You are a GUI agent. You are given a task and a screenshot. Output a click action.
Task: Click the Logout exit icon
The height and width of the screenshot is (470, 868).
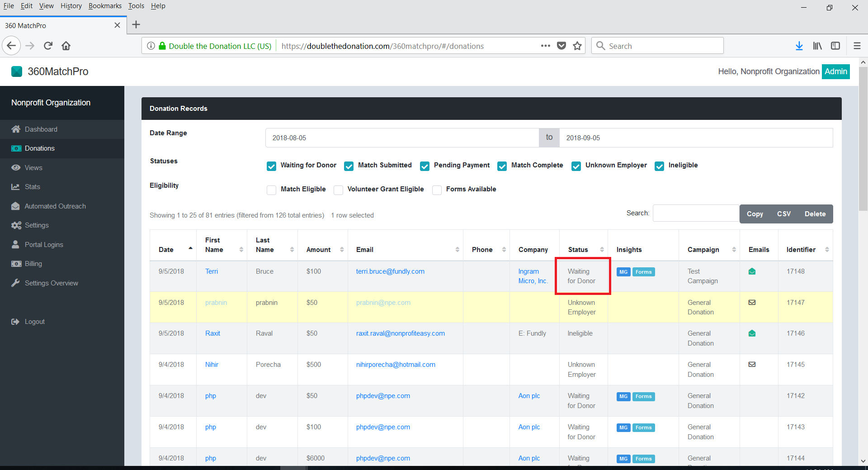click(16, 322)
